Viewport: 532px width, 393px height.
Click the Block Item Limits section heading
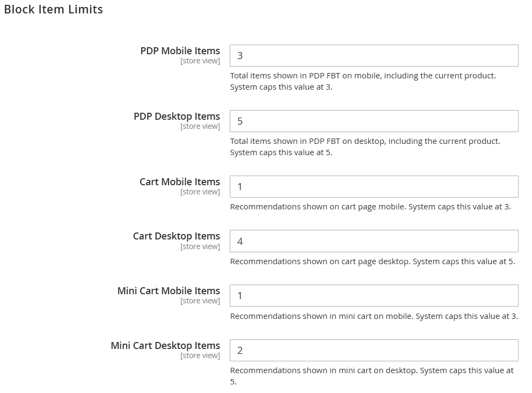tap(53, 10)
